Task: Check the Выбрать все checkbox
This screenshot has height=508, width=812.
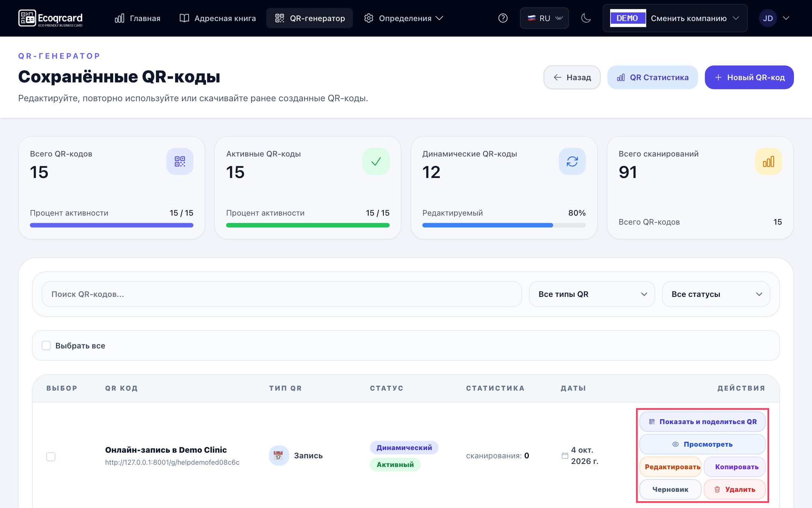Action: coord(46,345)
